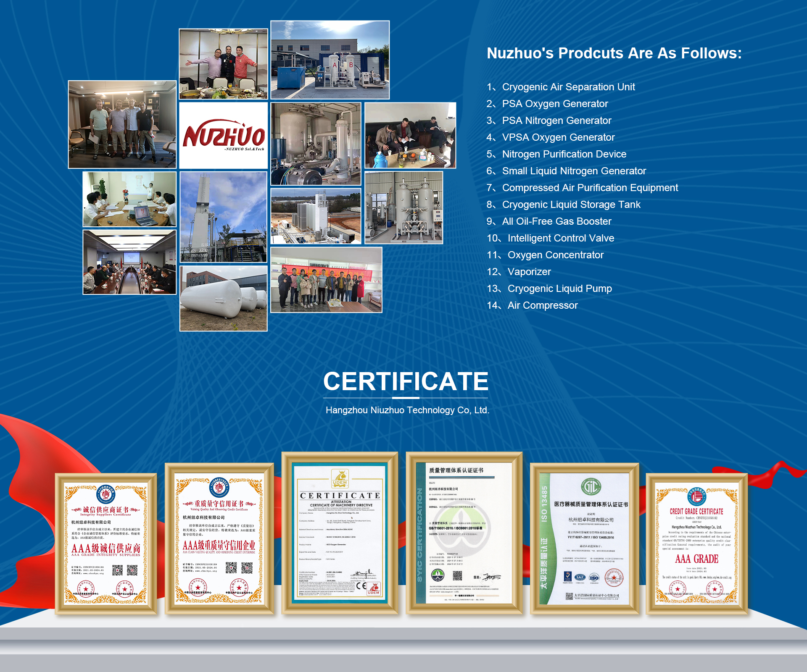Open the group photo with red banner
This screenshot has width=807, height=672.
(326, 280)
